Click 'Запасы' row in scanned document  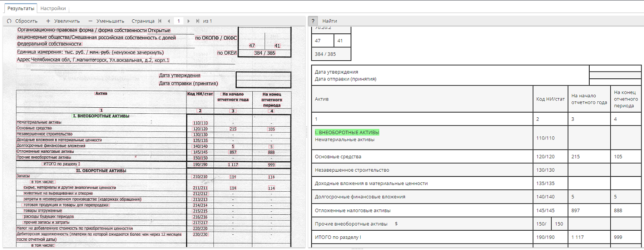click(23, 176)
